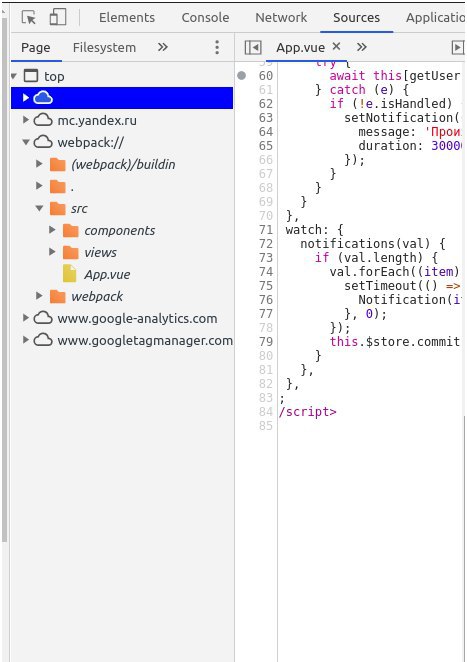Select mc.yandex.ru in the tree
467x662 pixels.
[x=97, y=120]
